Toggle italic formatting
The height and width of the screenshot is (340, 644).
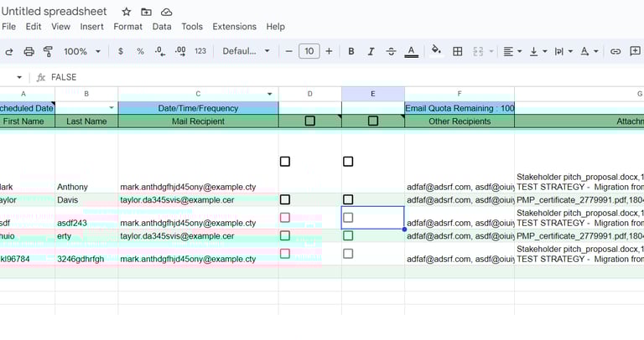pos(371,51)
